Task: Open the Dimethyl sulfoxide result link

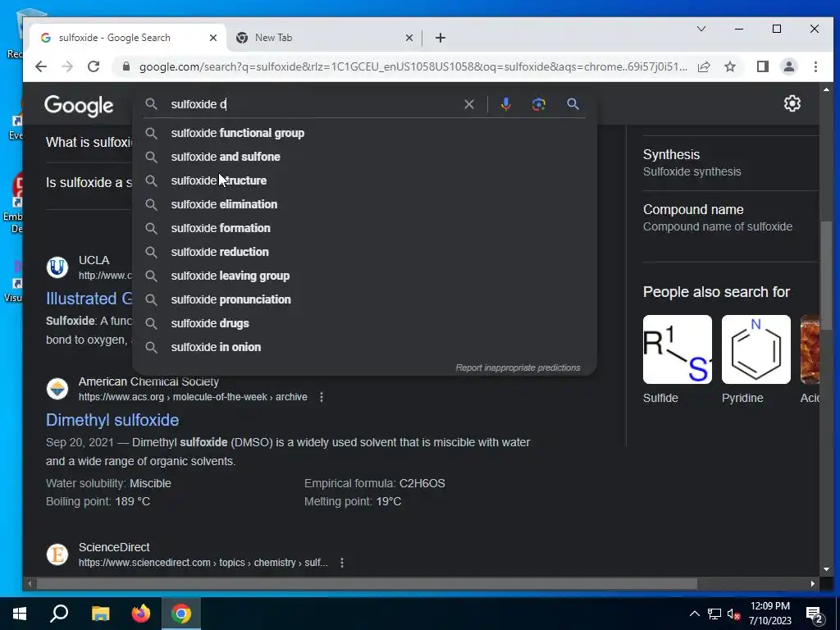Action: pyautogui.click(x=112, y=420)
